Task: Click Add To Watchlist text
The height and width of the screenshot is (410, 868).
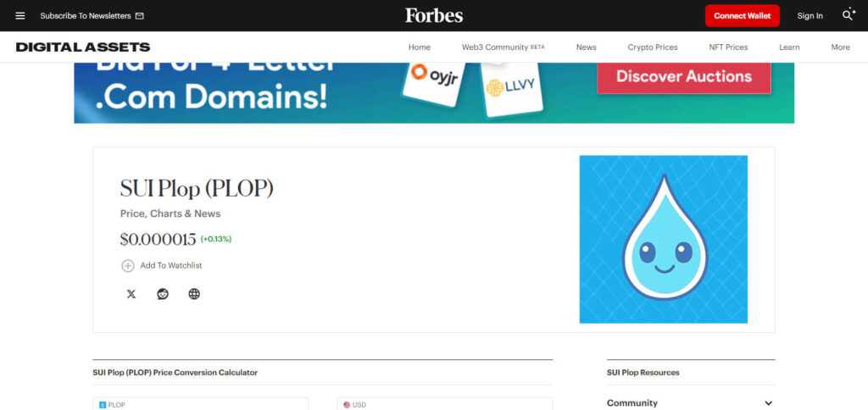Action: click(x=171, y=266)
